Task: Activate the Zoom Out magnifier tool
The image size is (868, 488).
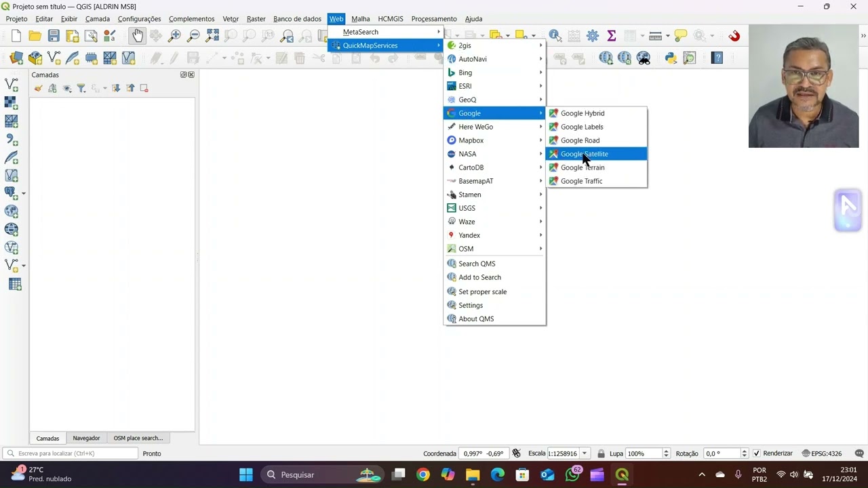Action: click(x=193, y=36)
